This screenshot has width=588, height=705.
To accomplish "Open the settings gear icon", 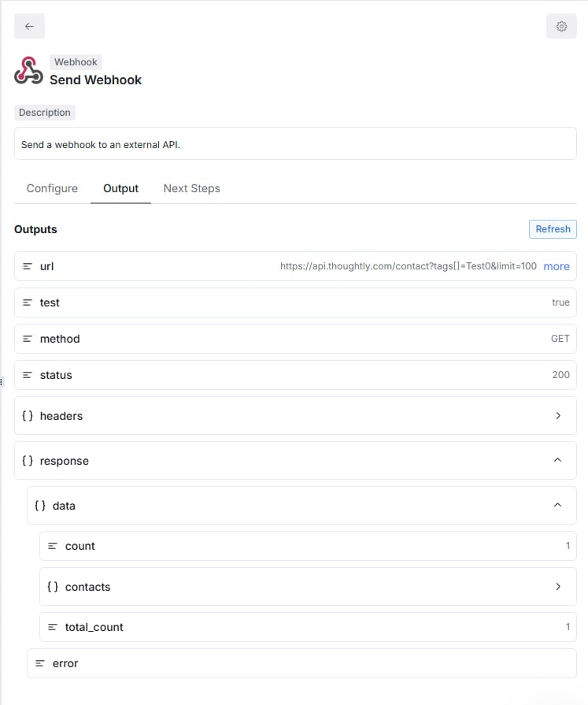I will [561, 26].
